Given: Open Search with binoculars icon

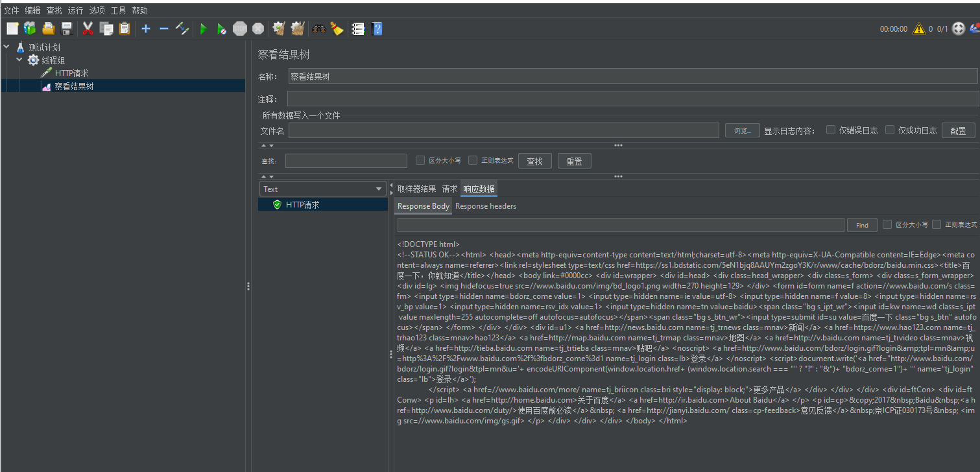Looking at the screenshot, I should (318, 29).
